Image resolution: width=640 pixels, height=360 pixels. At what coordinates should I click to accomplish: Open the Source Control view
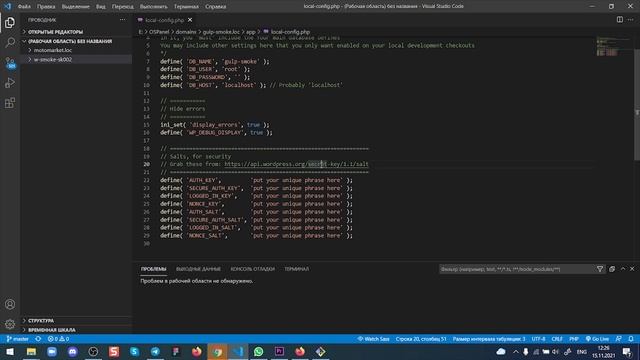pos(10,62)
